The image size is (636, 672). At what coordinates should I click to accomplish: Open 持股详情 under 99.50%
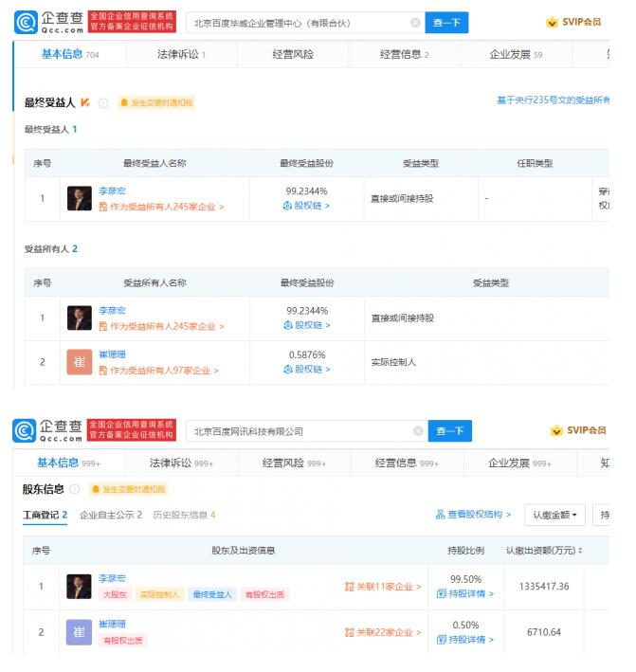click(x=465, y=593)
